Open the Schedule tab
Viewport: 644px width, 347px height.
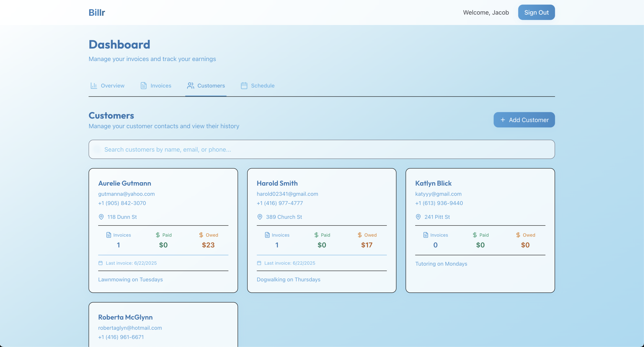(x=258, y=85)
